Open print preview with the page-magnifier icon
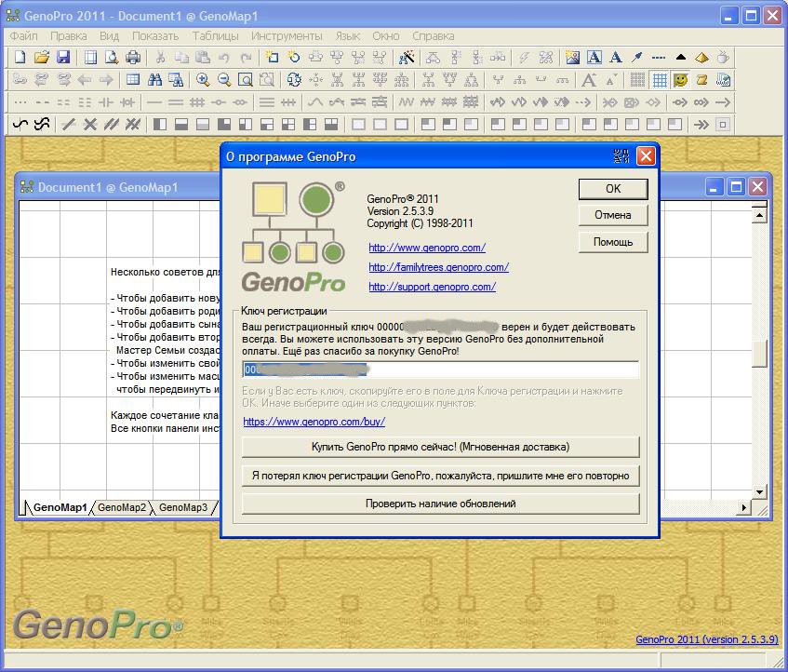 point(112,58)
